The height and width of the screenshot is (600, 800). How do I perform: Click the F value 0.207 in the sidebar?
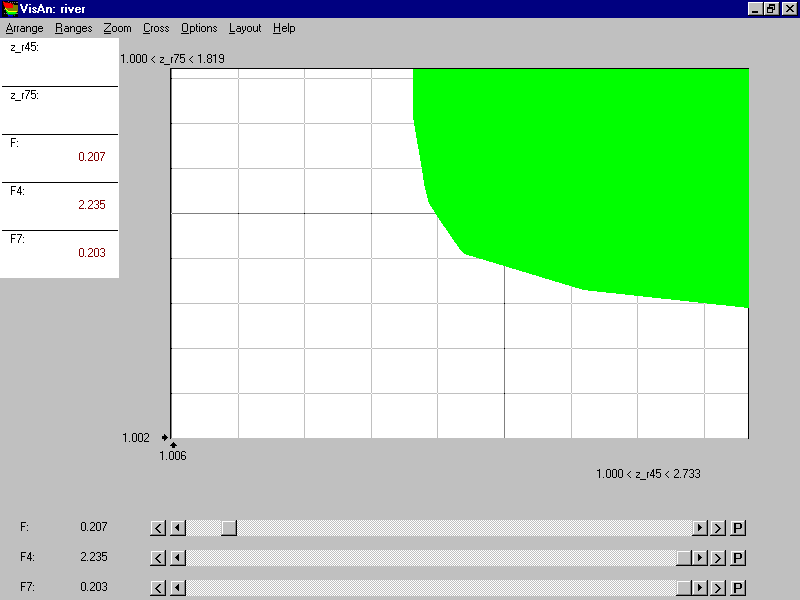pyautogui.click(x=92, y=157)
